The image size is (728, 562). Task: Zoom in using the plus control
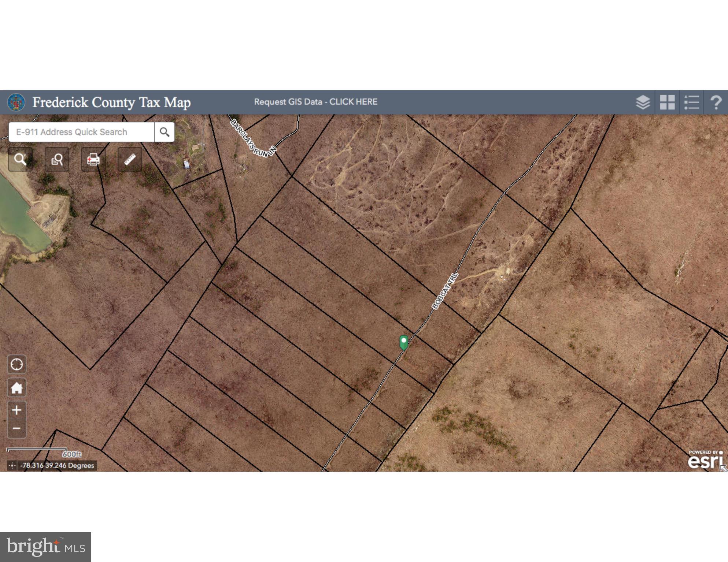coord(17,410)
